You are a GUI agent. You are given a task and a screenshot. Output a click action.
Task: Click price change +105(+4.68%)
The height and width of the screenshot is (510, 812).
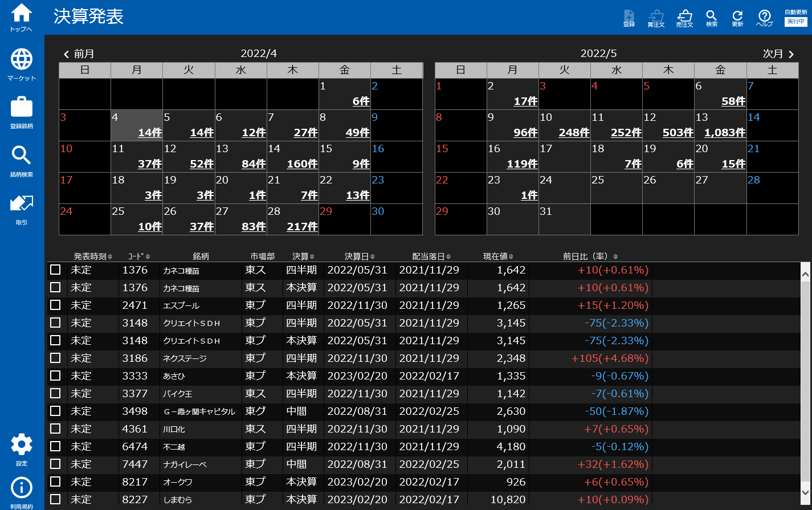(x=610, y=358)
